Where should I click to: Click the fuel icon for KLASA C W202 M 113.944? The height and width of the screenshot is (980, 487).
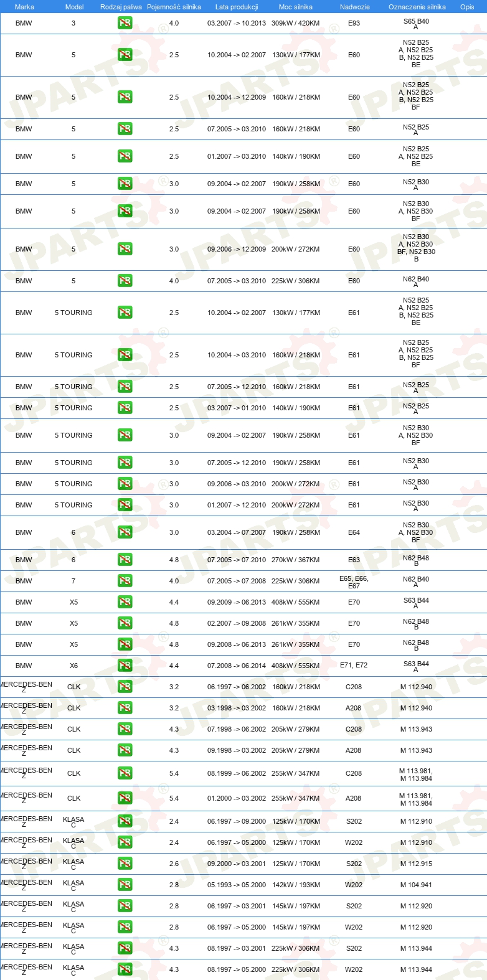125,969
